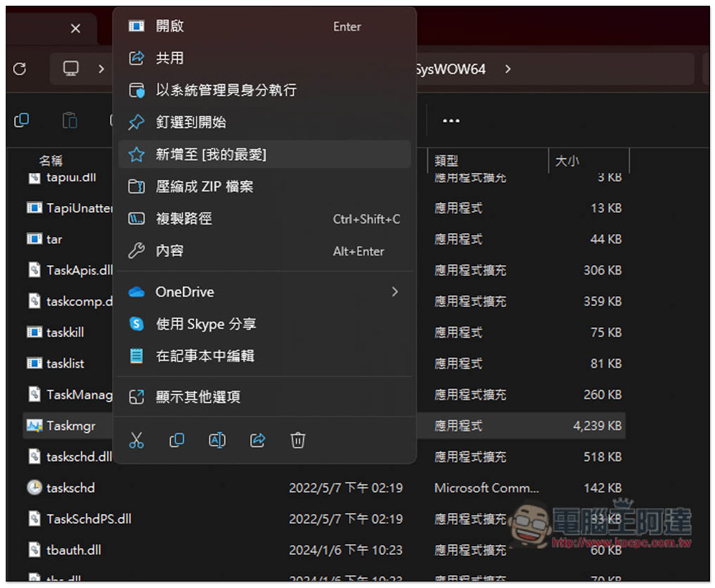Click Microsoft Comm... type cell
This screenshot has height=588, width=715.
486,488
